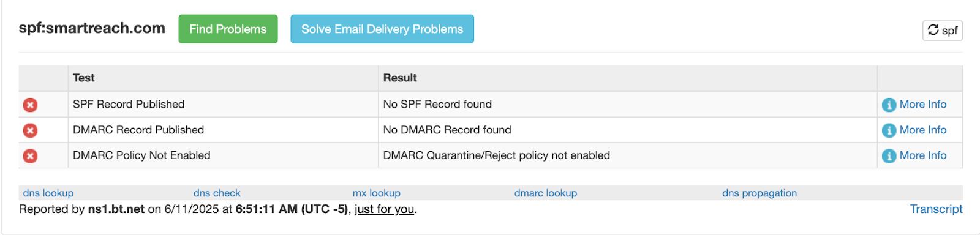Click the info icon in the DMARC Policy row

coord(889,156)
